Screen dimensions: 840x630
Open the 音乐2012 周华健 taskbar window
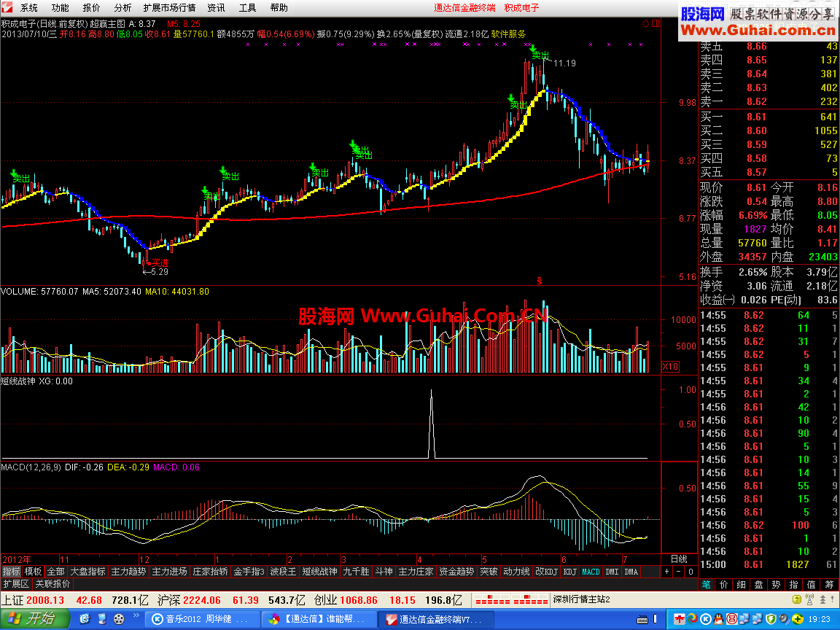tap(203, 619)
